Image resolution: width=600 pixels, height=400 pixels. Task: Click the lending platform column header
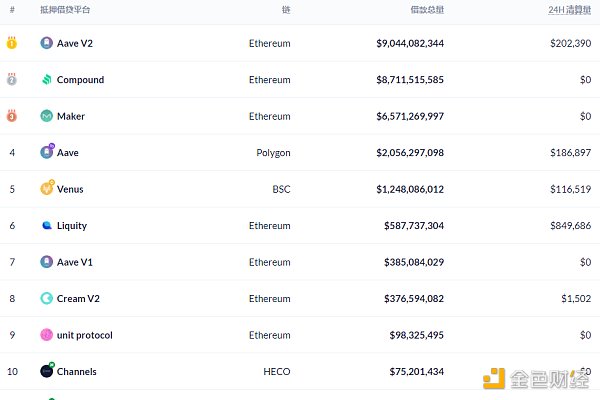point(64,10)
